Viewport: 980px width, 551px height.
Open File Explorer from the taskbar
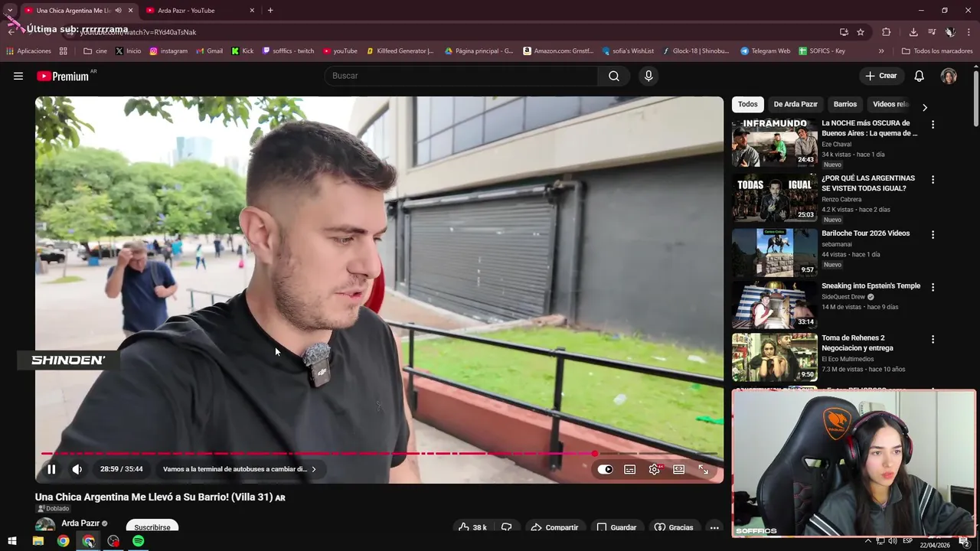tap(38, 541)
